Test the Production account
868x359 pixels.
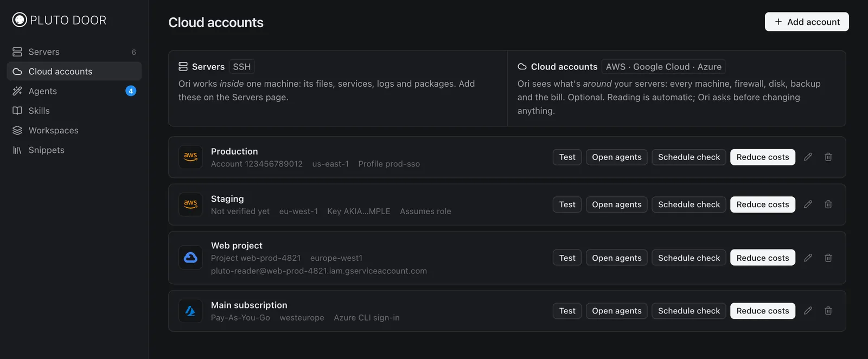pos(567,157)
